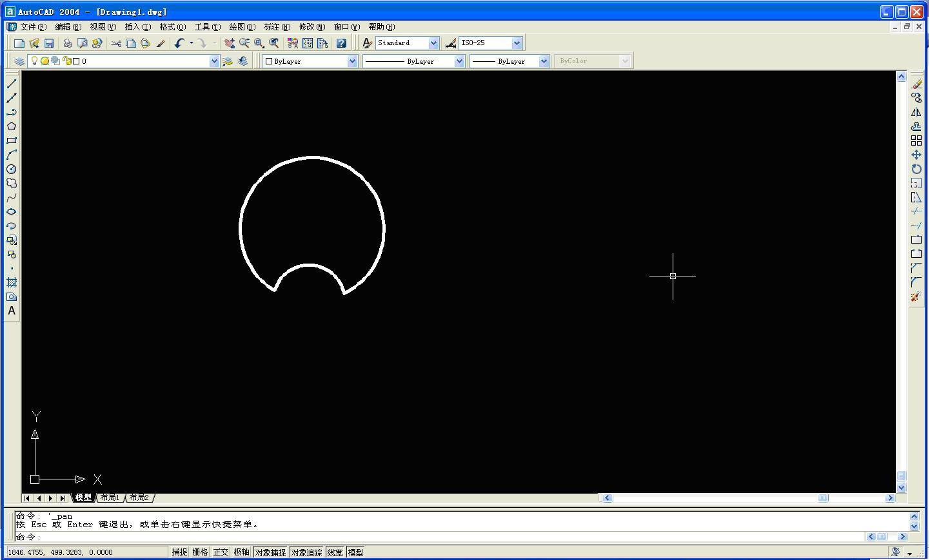Expand the layer list dropdown
Image resolution: width=930 pixels, height=560 pixels.
pyautogui.click(x=214, y=61)
